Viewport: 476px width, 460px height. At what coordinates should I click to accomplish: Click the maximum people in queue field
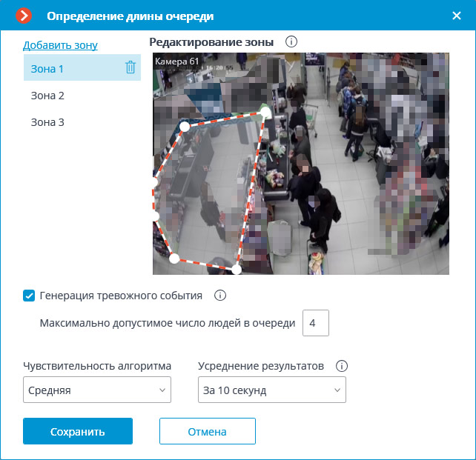tap(315, 323)
